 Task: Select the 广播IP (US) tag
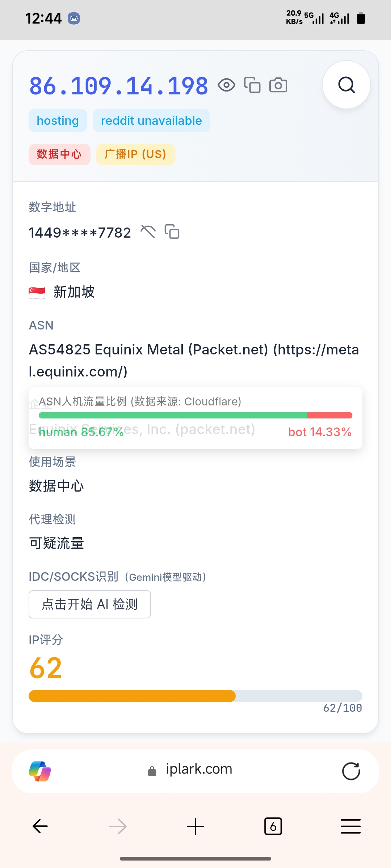(x=135, y=154)
